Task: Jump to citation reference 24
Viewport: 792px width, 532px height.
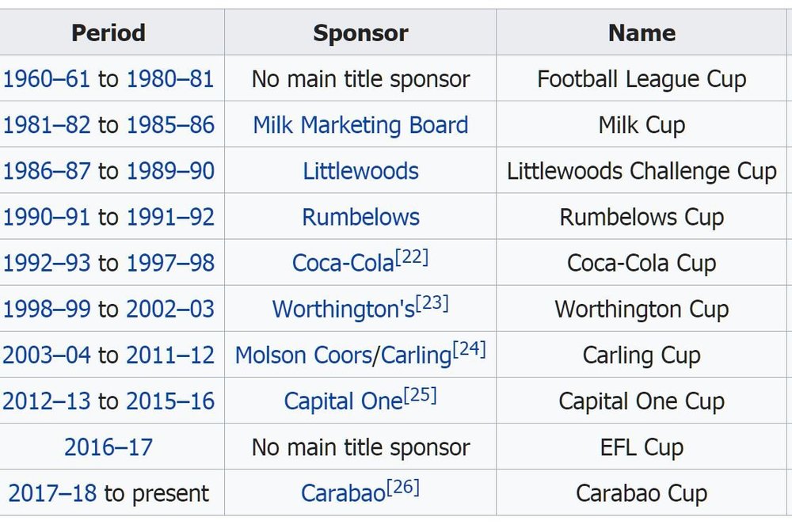Action: point(469,349)
